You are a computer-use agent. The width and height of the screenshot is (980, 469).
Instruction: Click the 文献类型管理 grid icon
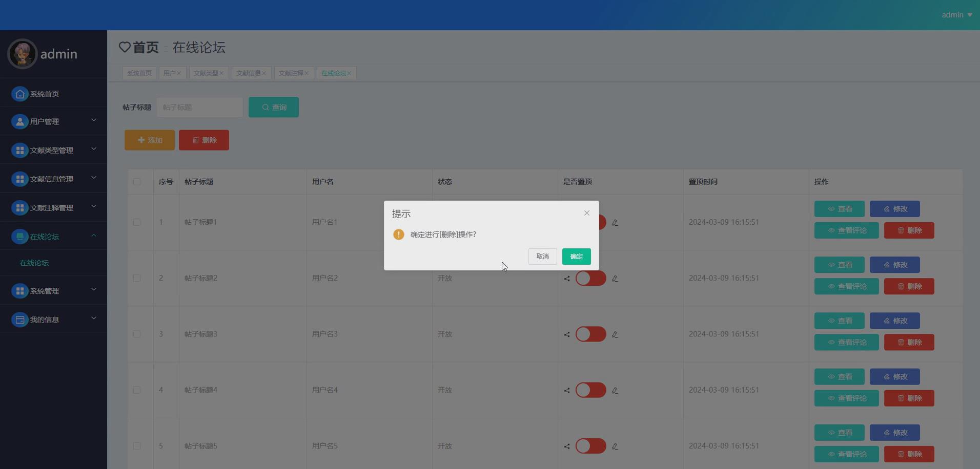click(x=20, y=150)
